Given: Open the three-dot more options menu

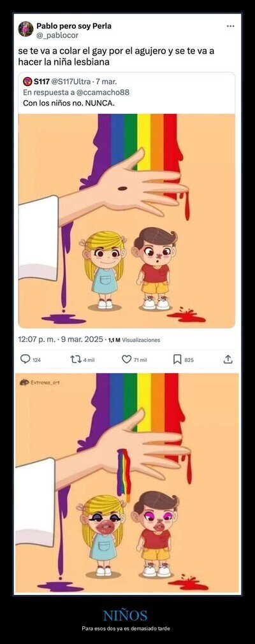Looking at the screenshot, I should (230, 26).
